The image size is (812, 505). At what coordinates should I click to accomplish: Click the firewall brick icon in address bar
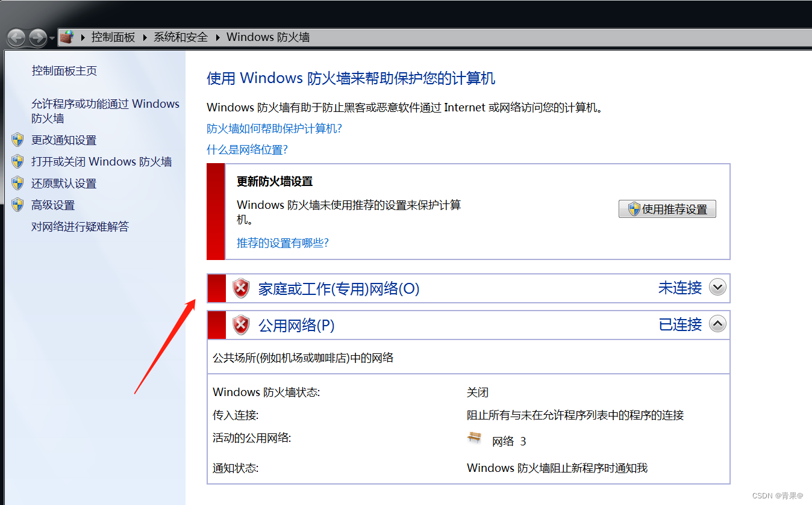point(66,37)
